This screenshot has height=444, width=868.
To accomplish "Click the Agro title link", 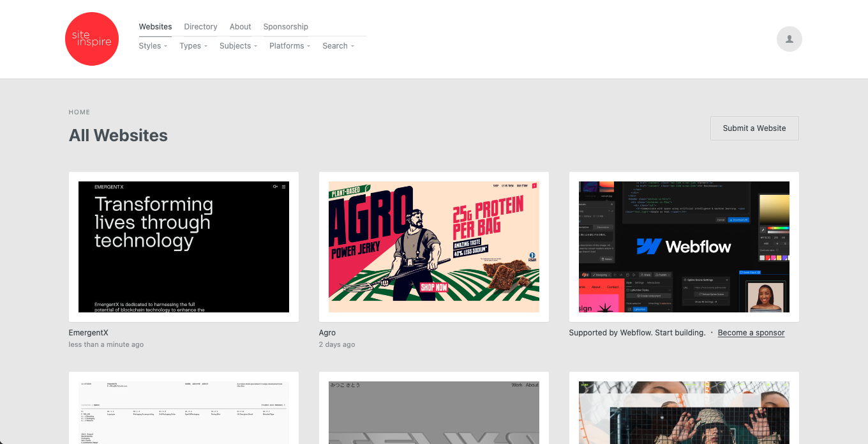I will coord(327,333).
